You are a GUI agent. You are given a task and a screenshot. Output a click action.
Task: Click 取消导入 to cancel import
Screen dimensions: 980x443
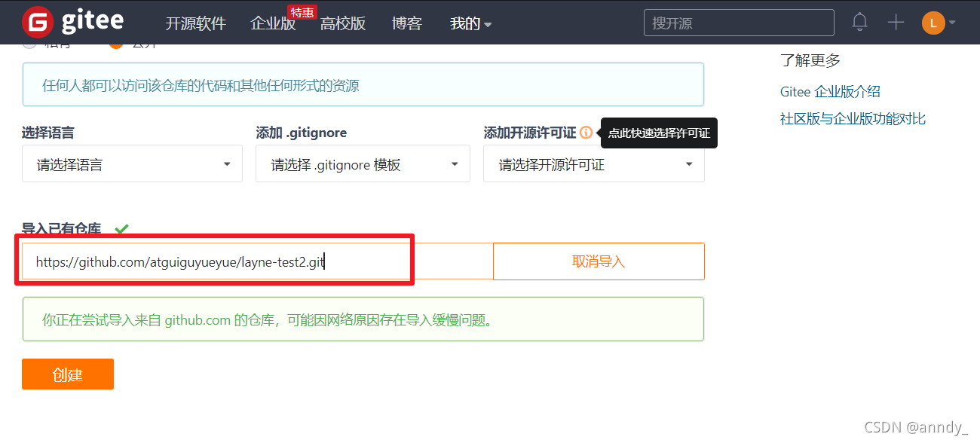pyautogui.click(x=599, y=261)
